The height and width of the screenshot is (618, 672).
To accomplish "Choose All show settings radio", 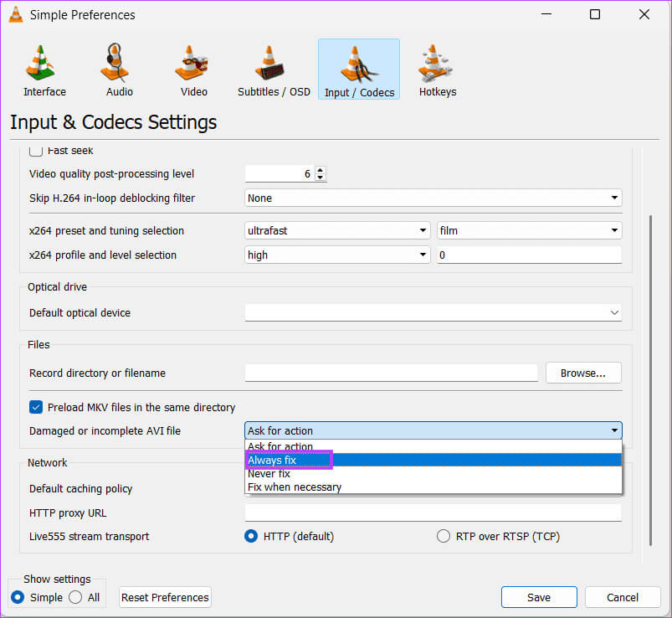I will (75, 597).
